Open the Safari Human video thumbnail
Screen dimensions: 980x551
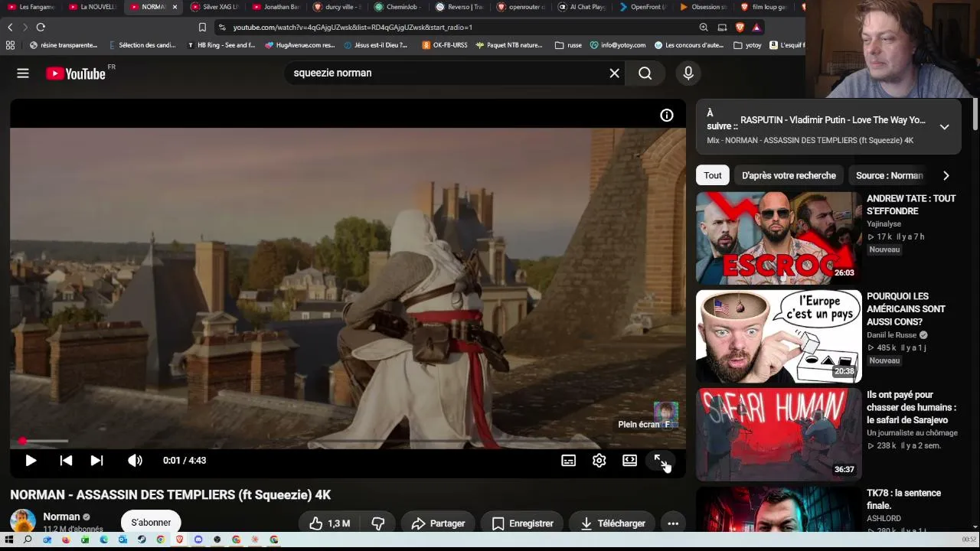point(779,435)
